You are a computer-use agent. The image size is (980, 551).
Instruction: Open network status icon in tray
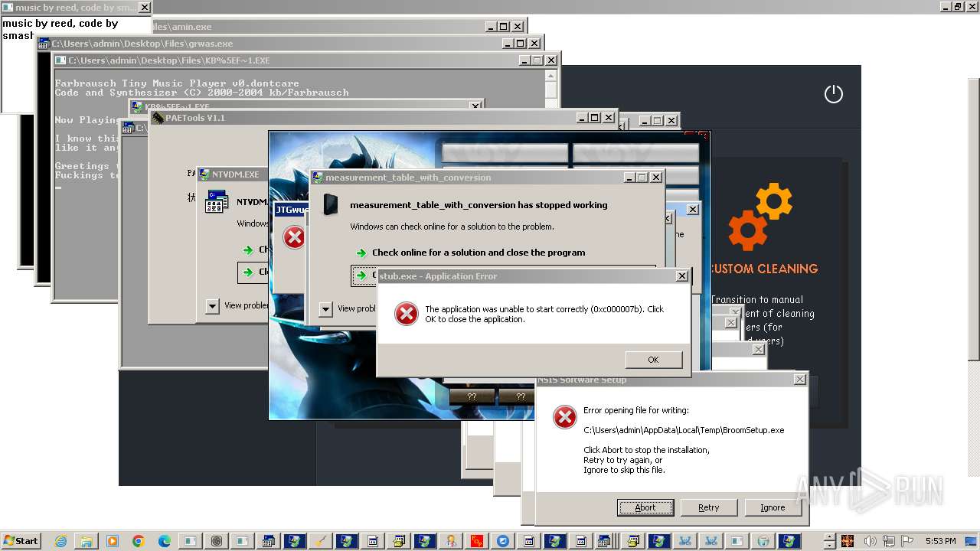coord(889,541)
